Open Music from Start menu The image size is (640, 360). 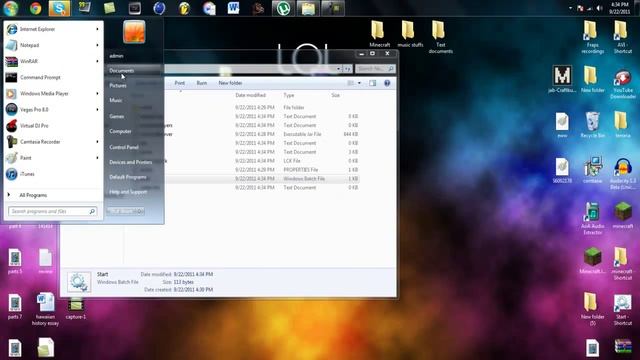(116, 100)
